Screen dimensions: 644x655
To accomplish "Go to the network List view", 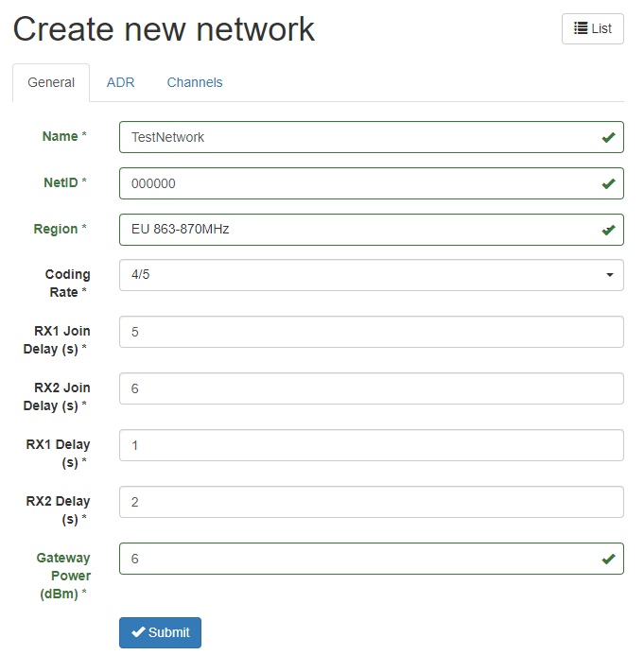I will [x=593, y=28].
